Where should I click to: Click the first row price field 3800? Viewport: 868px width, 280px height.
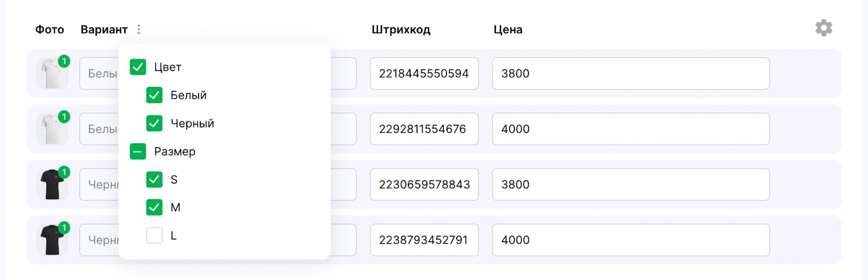(x=631, y=73)
